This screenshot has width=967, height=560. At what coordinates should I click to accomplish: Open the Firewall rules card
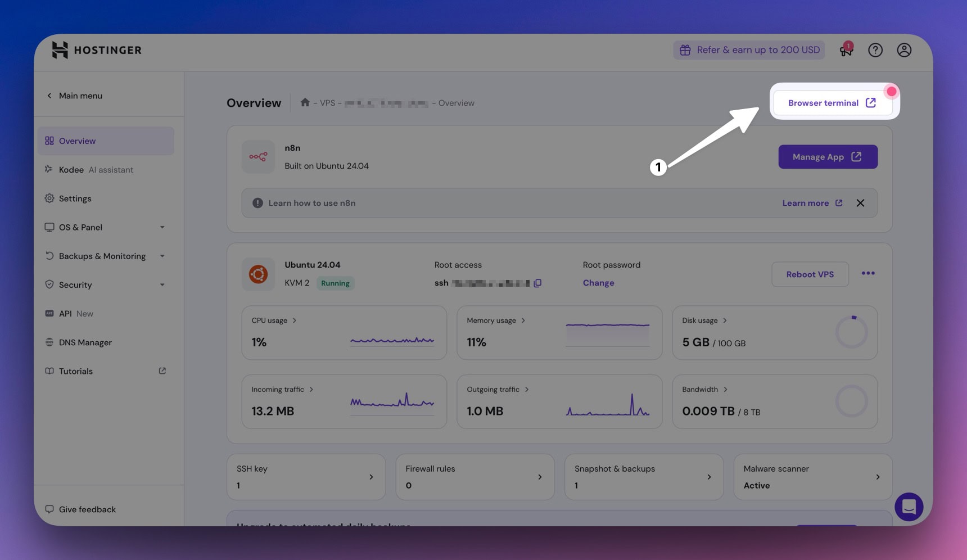475,477
